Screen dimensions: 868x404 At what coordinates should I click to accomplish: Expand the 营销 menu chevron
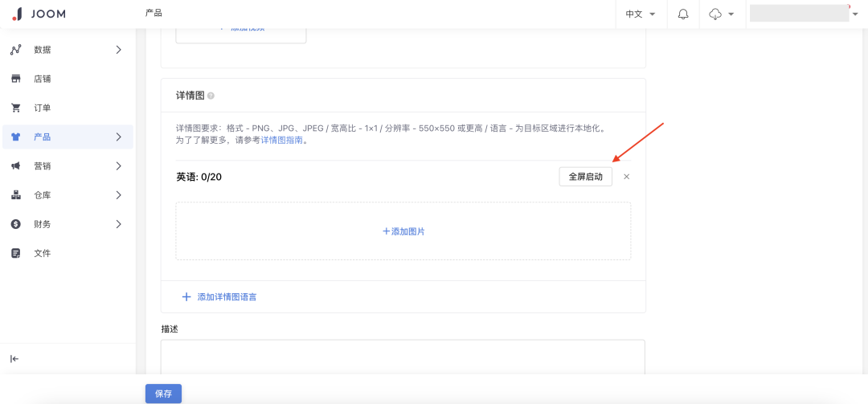pyautogui.click(x=118, y=166)
